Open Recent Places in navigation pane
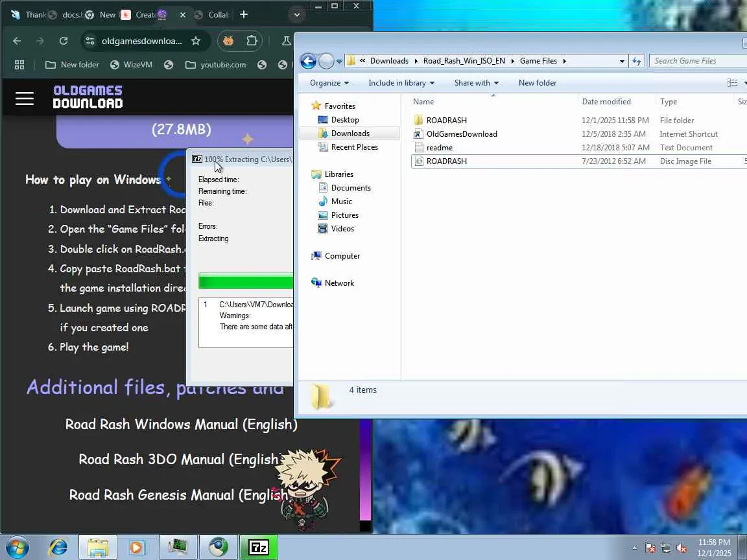 (x=355, y=147)
